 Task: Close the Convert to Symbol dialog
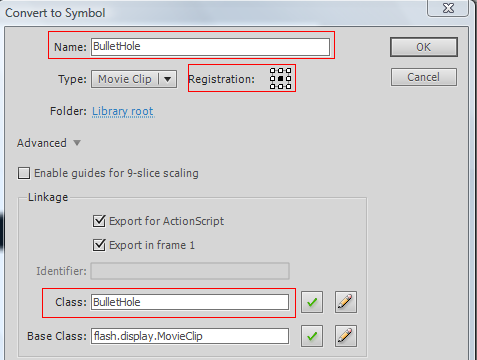click(x=448, y=8)
